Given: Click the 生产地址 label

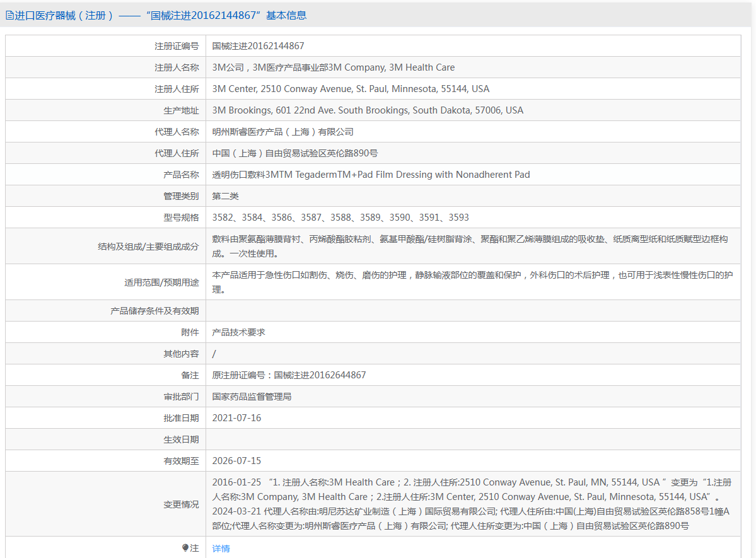Looking at the screenshot, I should 181,110.
